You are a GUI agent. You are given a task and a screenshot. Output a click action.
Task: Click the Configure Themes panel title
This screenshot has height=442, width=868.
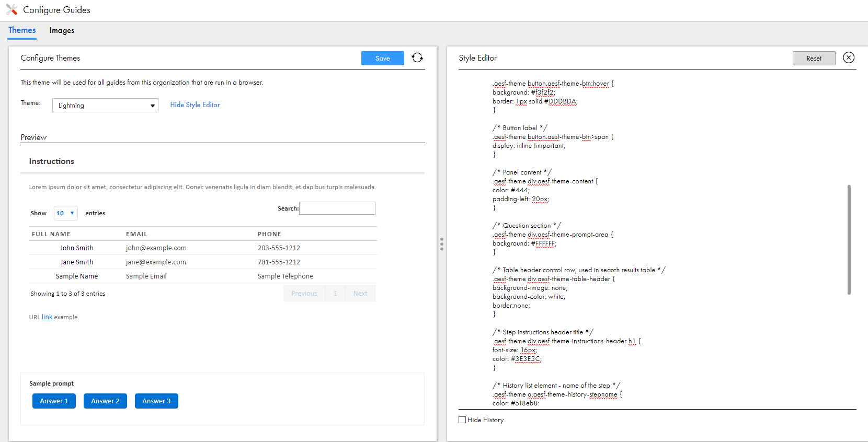(50, 58)
